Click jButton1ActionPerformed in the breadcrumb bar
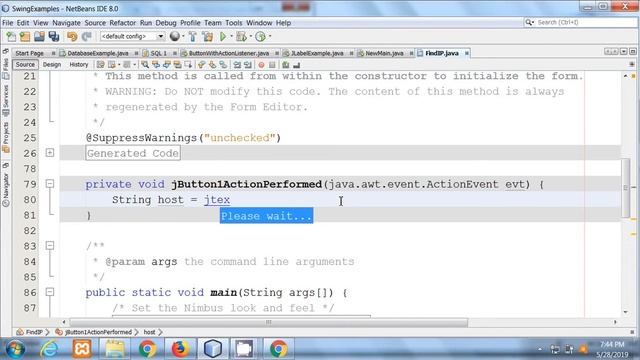Screen dimensions: 640x360 [x=98, y=332]
